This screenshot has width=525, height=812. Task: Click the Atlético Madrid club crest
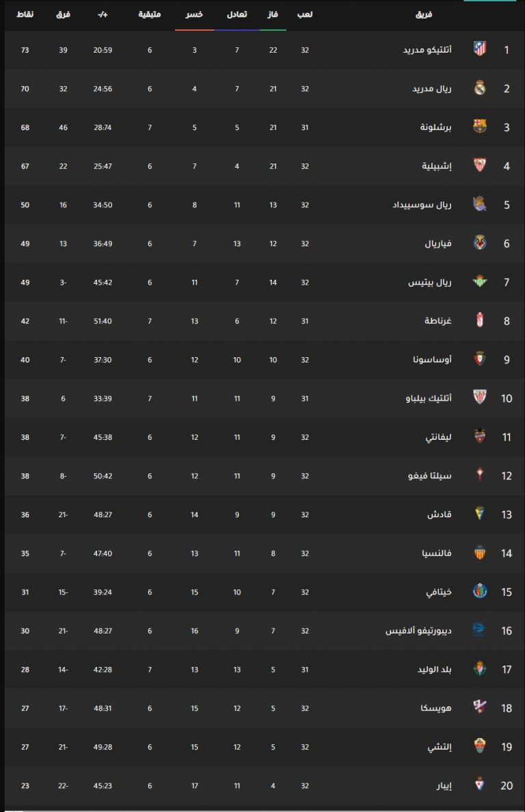(x=479, y=50)
